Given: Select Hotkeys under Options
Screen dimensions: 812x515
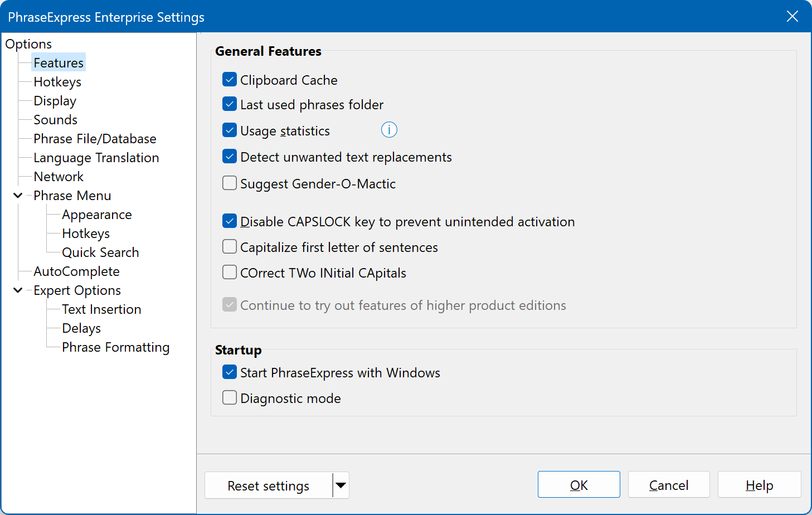Looking at the screenshot, I should (57, 82).
